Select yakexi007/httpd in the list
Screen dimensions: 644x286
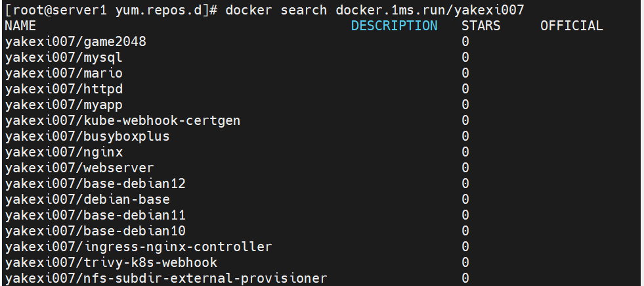(x=64, y=89)
